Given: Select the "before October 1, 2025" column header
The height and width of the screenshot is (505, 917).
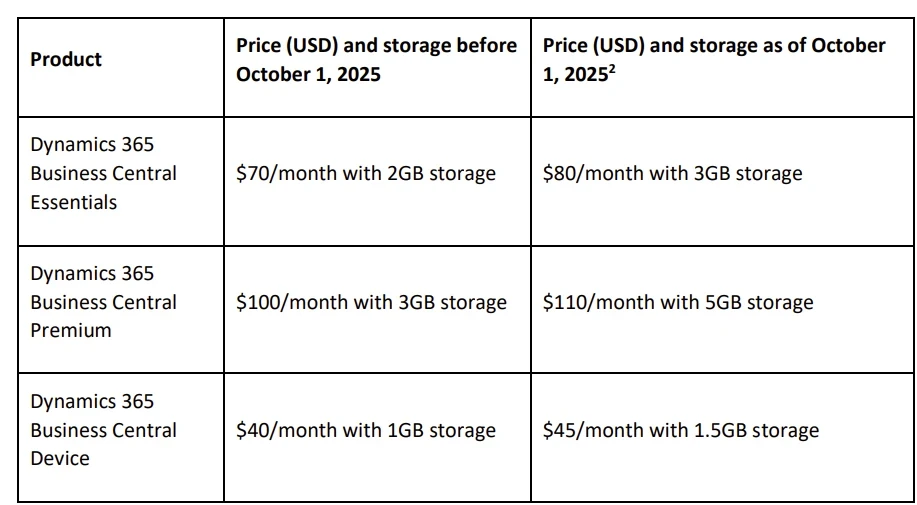Looking at the screenshot, I should pyautogui.click(x=376, y=60).
